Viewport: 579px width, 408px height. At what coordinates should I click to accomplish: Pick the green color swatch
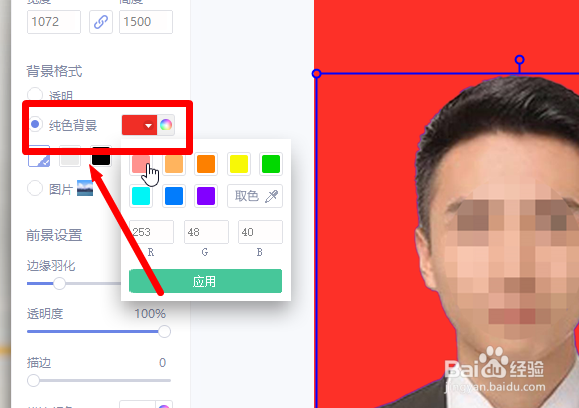(271, 164)
